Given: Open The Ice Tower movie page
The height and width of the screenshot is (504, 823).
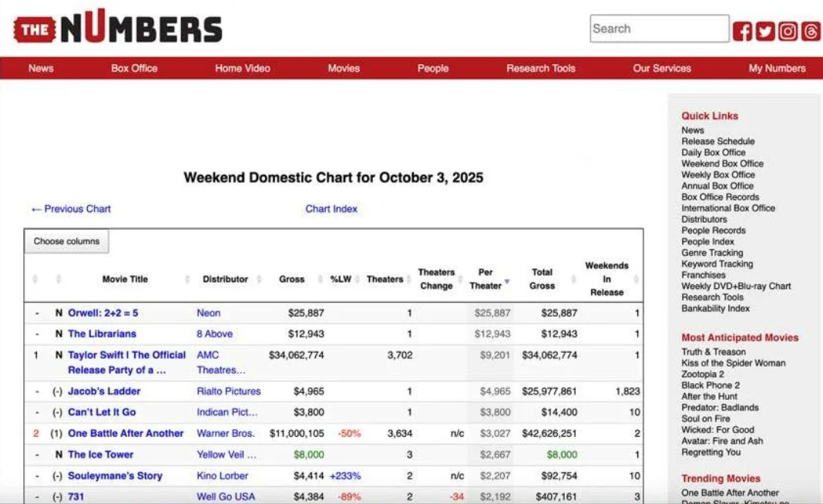Looking at the screenshot, I should (100, 455).
